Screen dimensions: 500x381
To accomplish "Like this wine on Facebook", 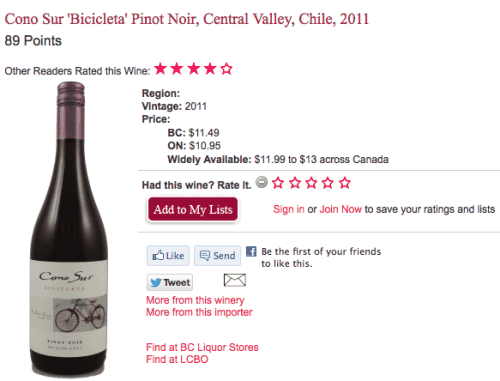I will click(x=168, y=256).
